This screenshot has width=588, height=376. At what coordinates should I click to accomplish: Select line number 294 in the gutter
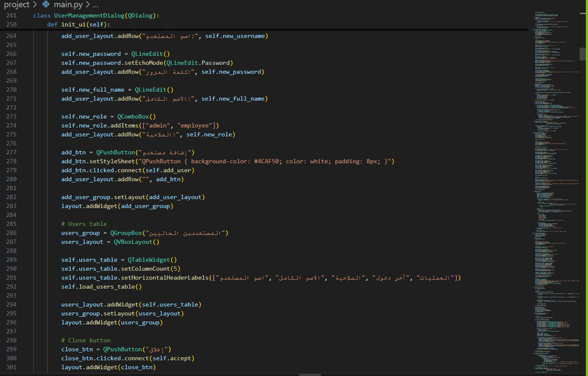[x=11, y=304]
